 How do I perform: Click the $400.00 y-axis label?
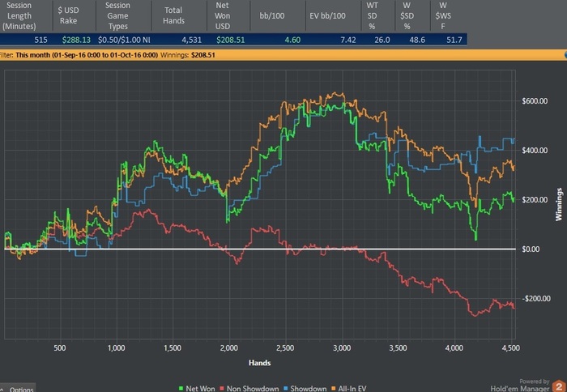coord(535,151)
